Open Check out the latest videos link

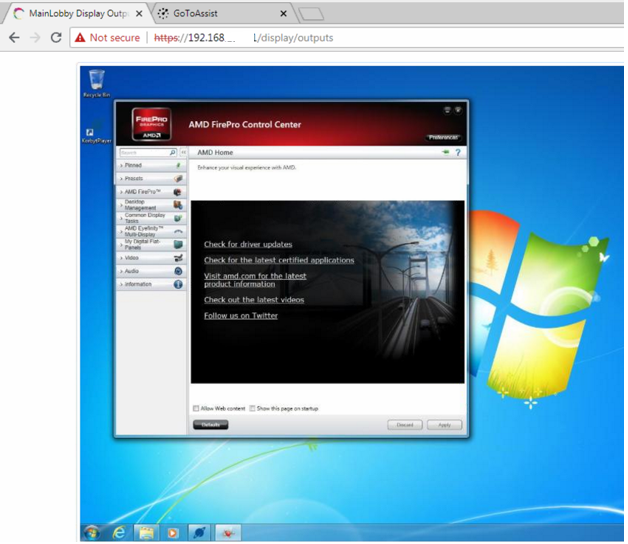254,300
